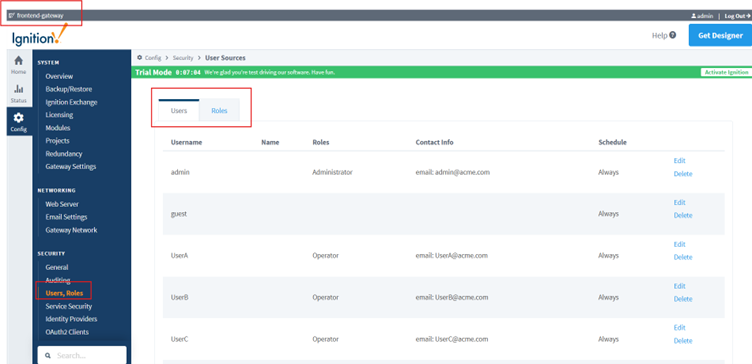Edit the UserB account
Viewport: 752px width, 364px height.
(x=680, y=286)
